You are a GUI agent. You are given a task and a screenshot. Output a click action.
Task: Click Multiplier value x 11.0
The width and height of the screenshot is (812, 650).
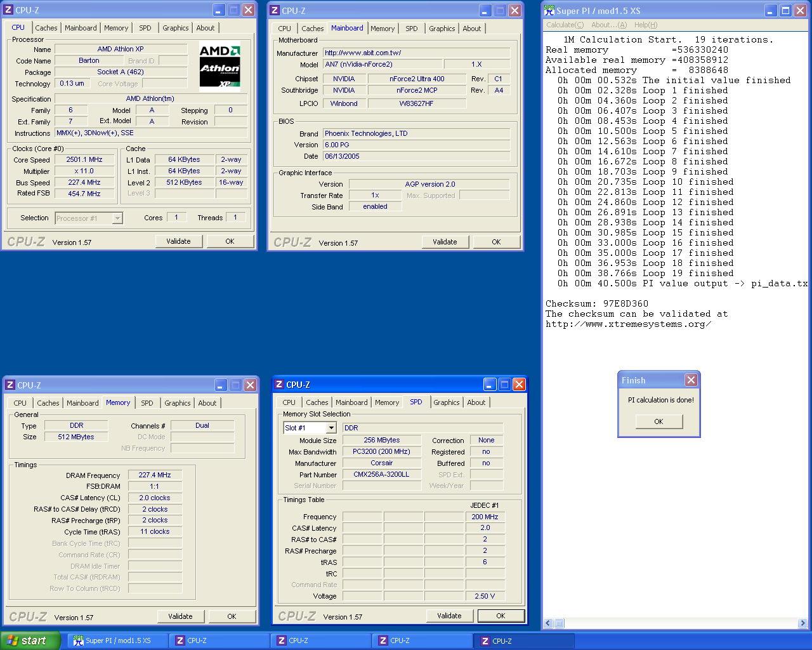84,171
